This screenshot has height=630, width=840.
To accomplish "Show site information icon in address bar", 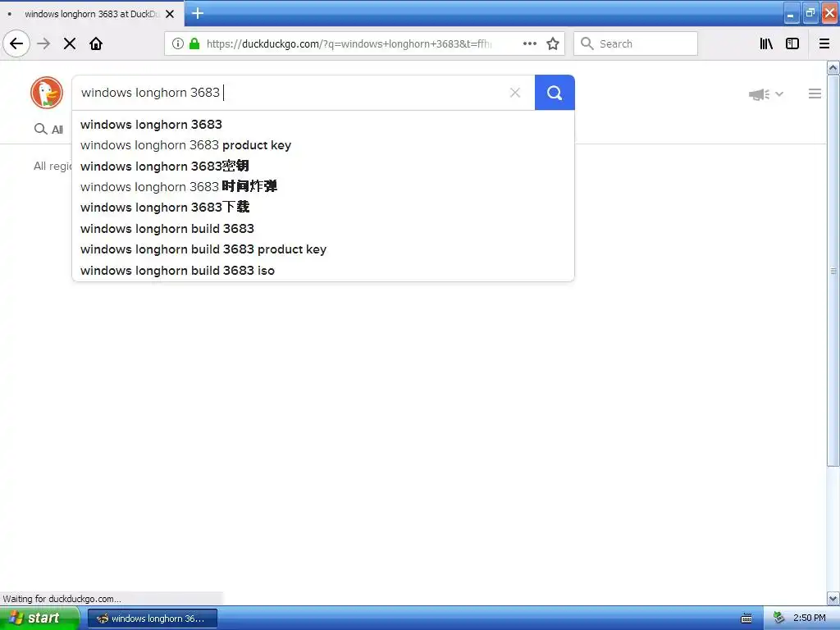I will 177,44.
